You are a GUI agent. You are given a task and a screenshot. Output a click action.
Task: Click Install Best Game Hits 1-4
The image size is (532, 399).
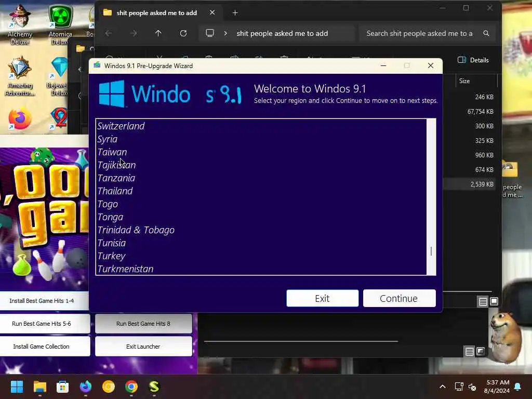tap(42, 301)
